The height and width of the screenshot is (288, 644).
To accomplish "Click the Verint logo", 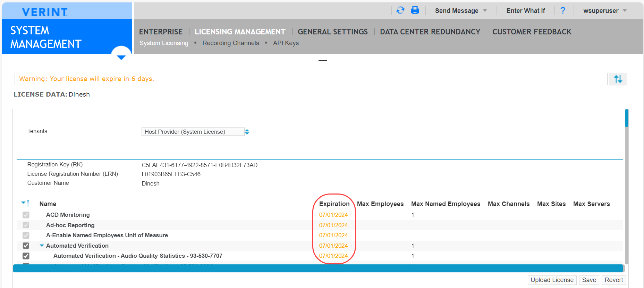I will click(45, 12).
